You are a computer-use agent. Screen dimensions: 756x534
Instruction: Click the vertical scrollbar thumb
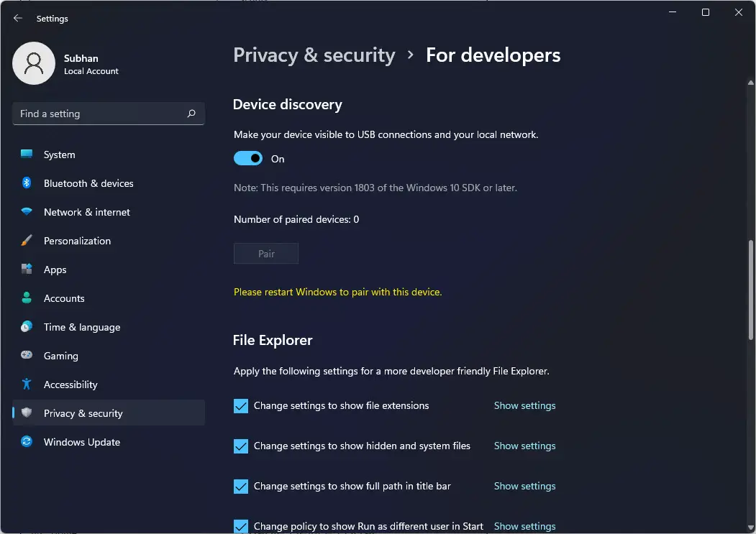tap(751, 289)
